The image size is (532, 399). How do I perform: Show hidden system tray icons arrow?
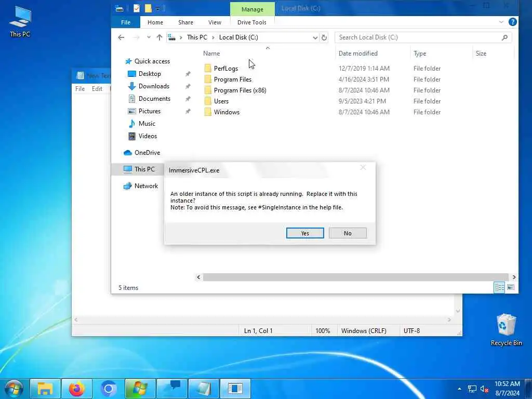click(x=459, y=389)
